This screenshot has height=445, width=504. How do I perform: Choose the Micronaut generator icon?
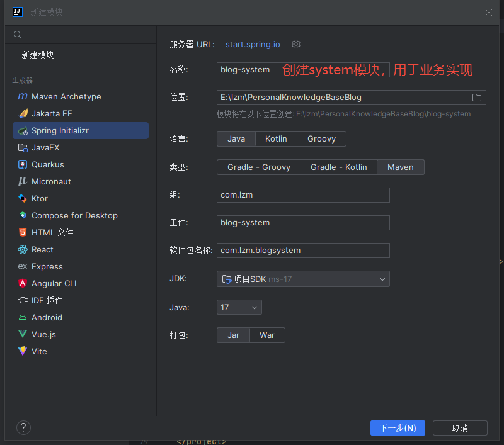pos(23,181)
